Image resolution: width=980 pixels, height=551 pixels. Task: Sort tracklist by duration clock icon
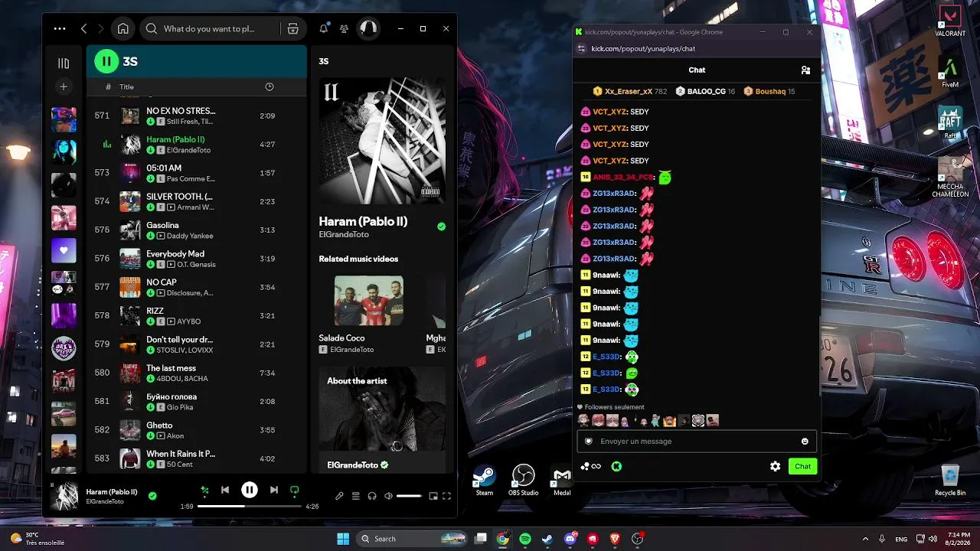269,87
